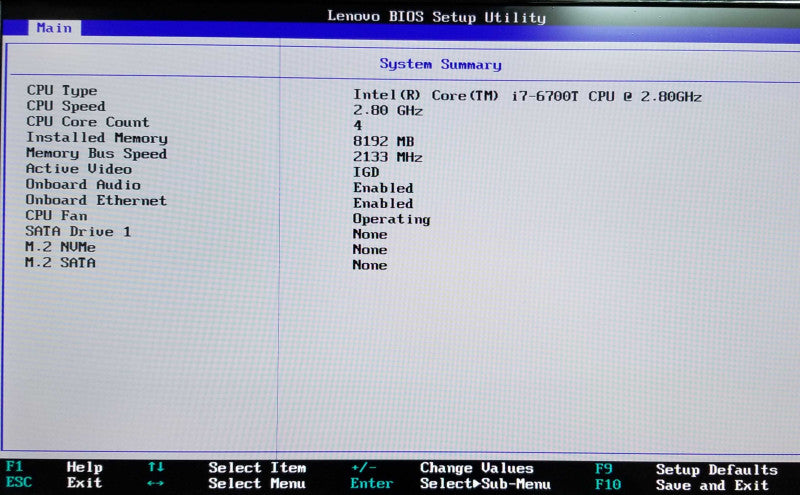Click the Help label in footer
Screen dimensions: 800x495
pos(85,467)
